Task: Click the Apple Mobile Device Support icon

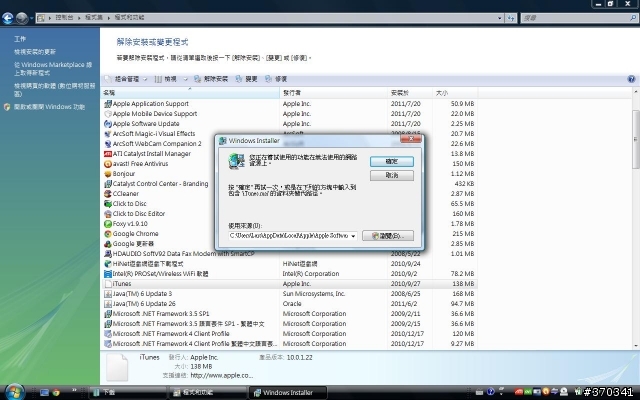Action: point(108,114)
